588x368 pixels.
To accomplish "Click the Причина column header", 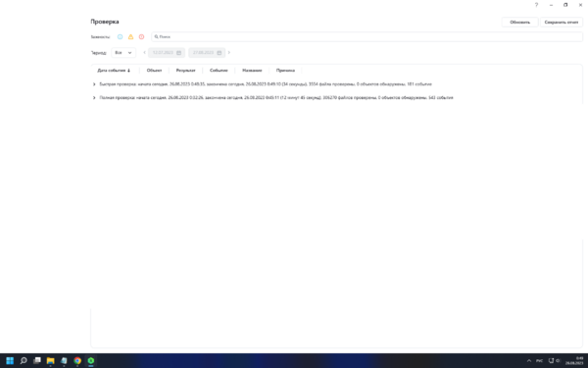I will click(285, 71).
